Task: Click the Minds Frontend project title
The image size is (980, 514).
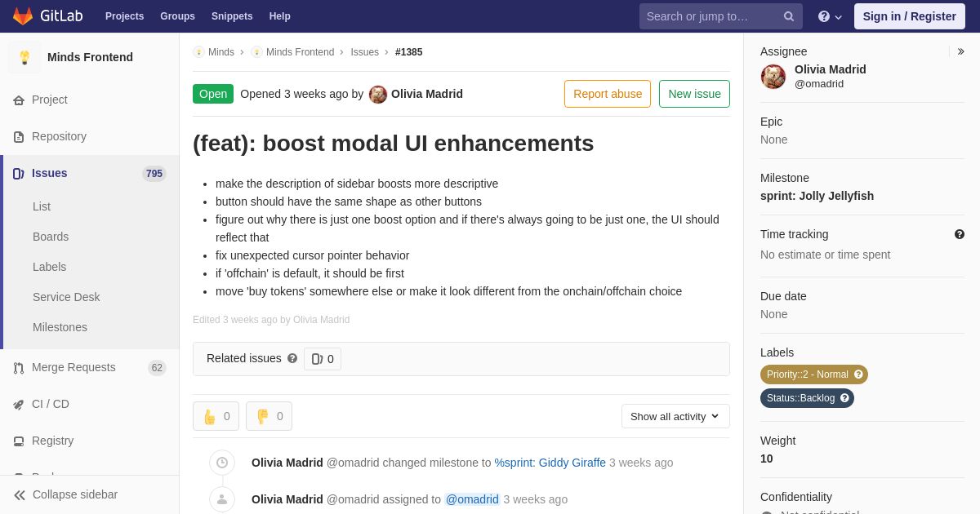Action: [x=90, y=57]
